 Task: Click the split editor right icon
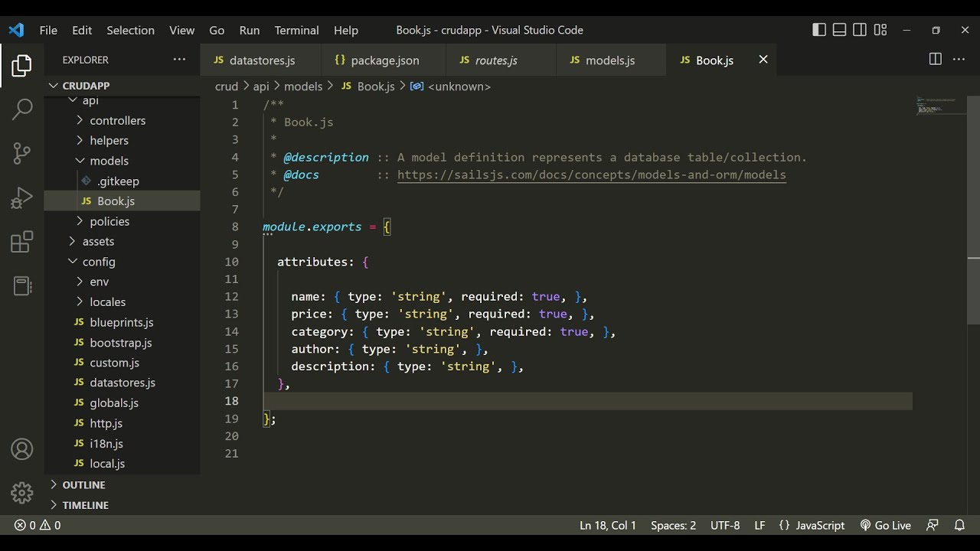coord(935,60)
